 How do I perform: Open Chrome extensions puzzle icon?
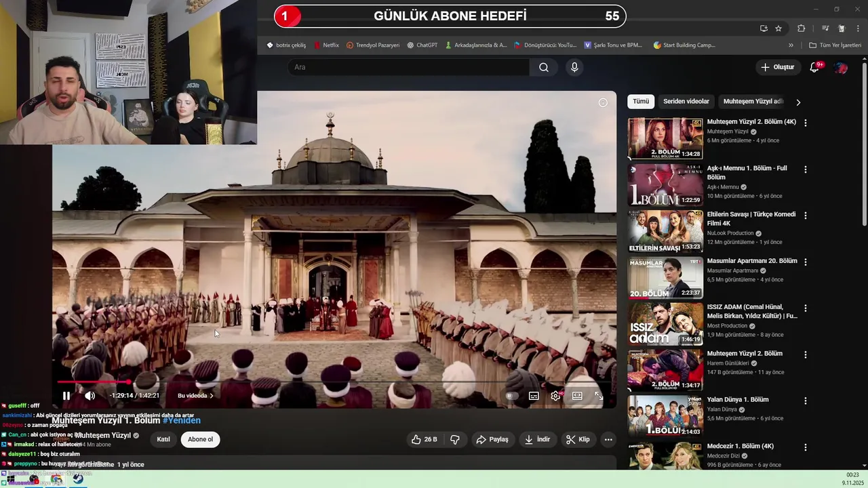[x=801, y=28]
